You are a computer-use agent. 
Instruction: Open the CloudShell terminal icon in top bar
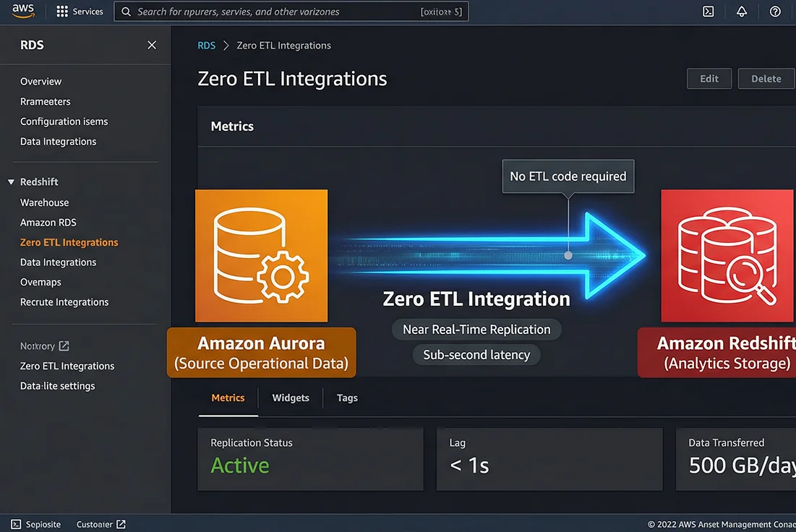(x=708, y=11)
